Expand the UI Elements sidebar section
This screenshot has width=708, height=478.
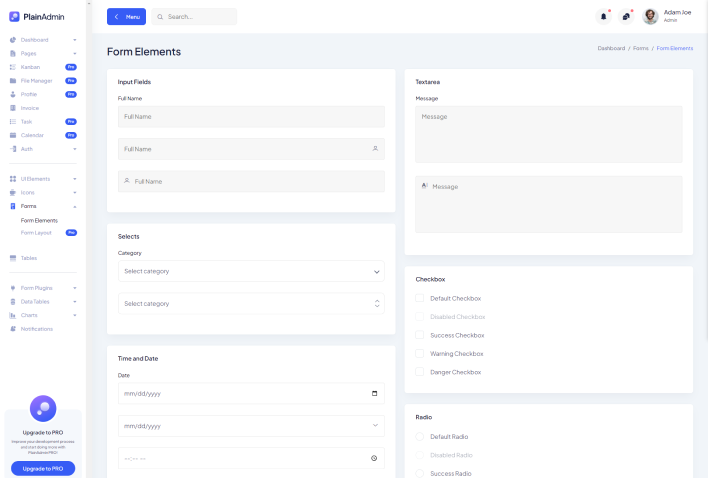tap(42, 179)
